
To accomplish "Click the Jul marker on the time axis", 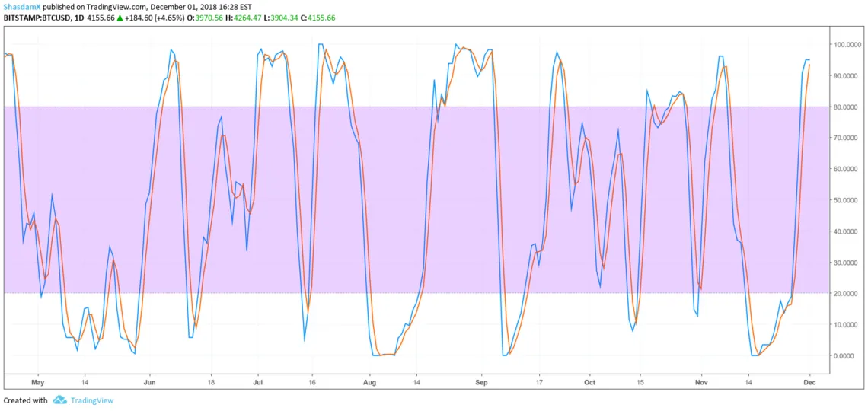I will point(258,383).
